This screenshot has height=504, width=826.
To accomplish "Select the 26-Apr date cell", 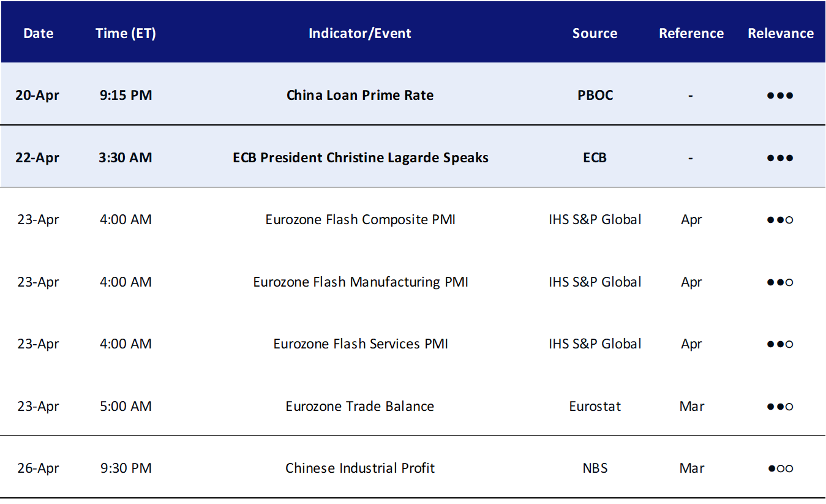I will (x=38, y=468).
